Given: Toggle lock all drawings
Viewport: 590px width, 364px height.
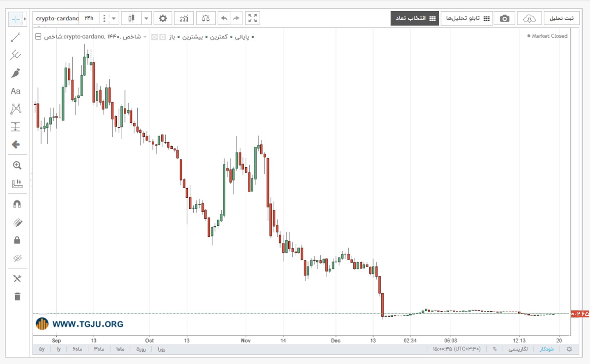Looking at the screenshot, I should tap(17, 240).
